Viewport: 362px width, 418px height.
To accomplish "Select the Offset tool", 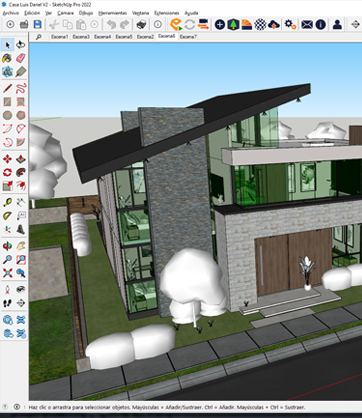I will click(21, 186).
